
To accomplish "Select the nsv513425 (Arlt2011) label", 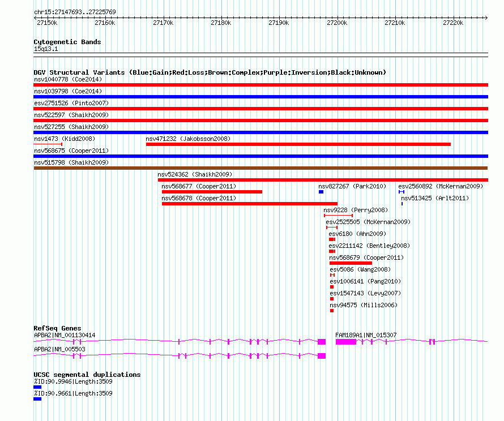I will pos(435,198).
